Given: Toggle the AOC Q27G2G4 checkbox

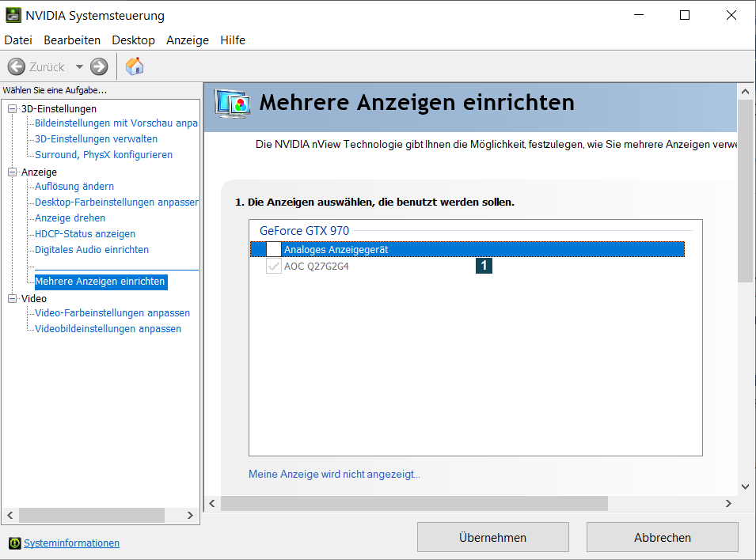Looking at the screenshot, I should (x=273, y=266).
